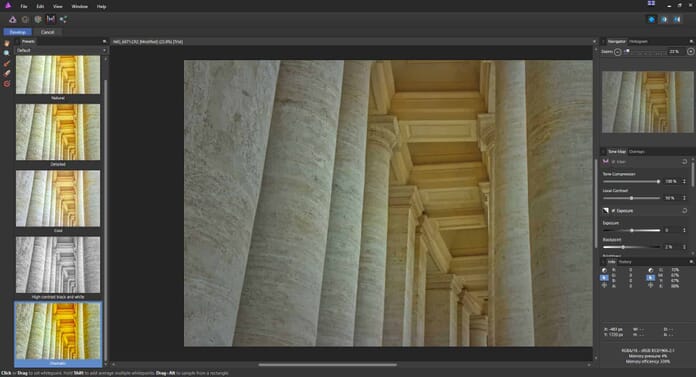Open the Presets panel options menu
This screenshot has width=696, height=377.
[104, 41]
